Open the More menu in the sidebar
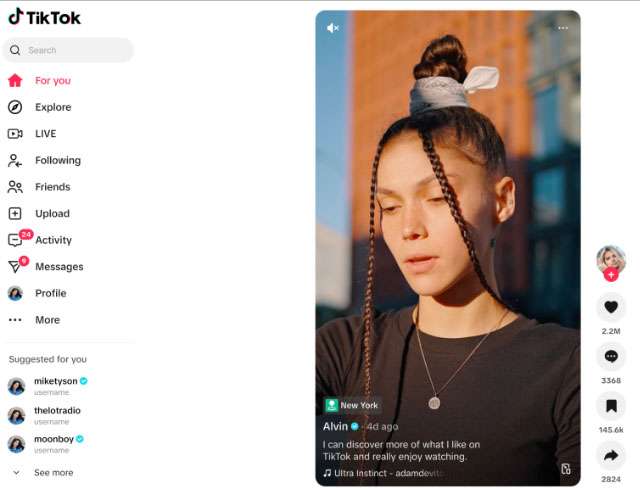The height and width of the screenshot is (492, 640). [46, 320]
